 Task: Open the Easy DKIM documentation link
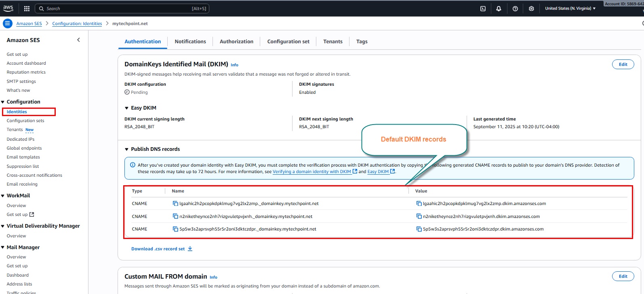378,171
